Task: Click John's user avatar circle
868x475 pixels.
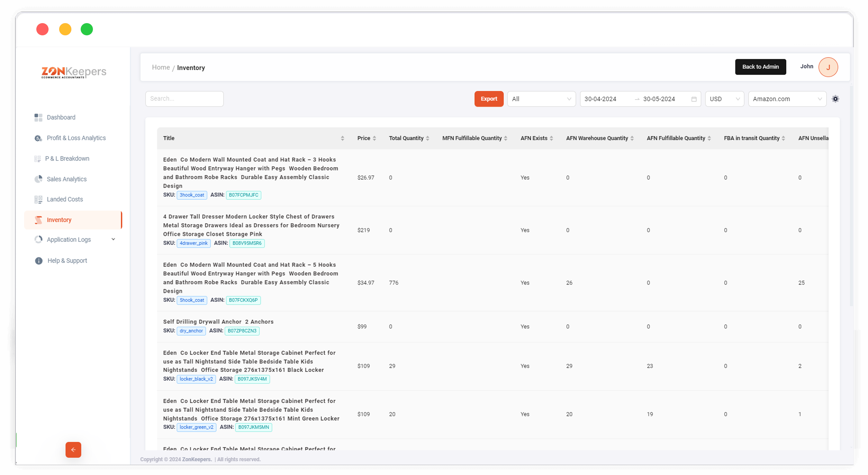Action: [828, 67]
